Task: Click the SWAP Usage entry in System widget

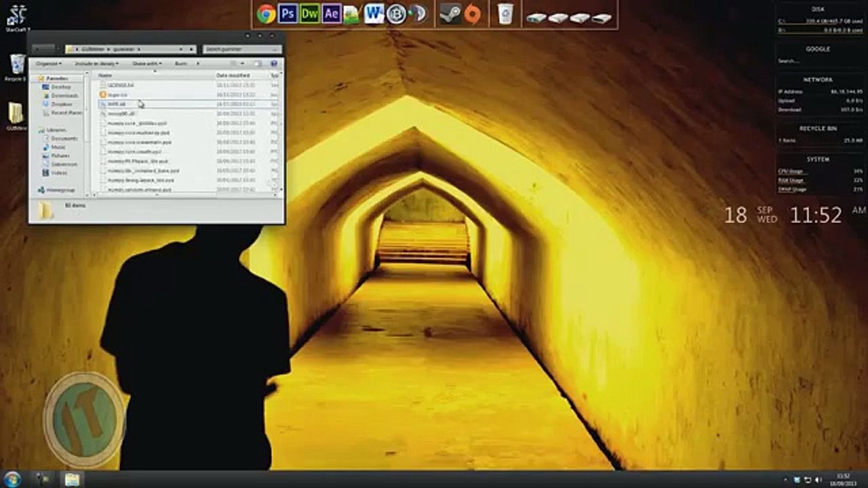Action: 820,189
